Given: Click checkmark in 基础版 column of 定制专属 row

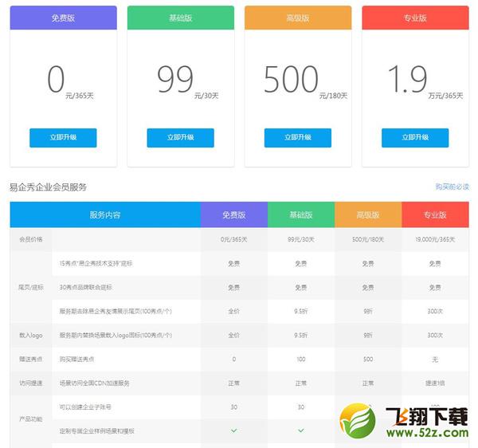Looking at the screenshot, I should [x=301, y=430].
